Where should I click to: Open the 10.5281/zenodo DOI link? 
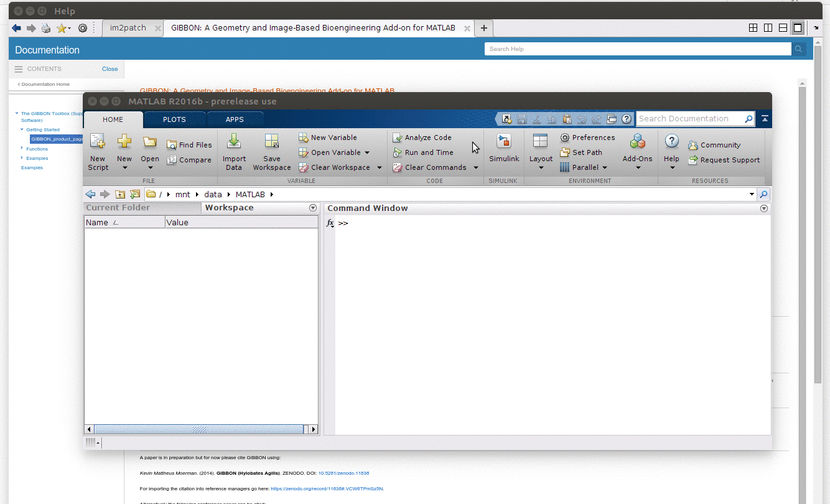343,473
